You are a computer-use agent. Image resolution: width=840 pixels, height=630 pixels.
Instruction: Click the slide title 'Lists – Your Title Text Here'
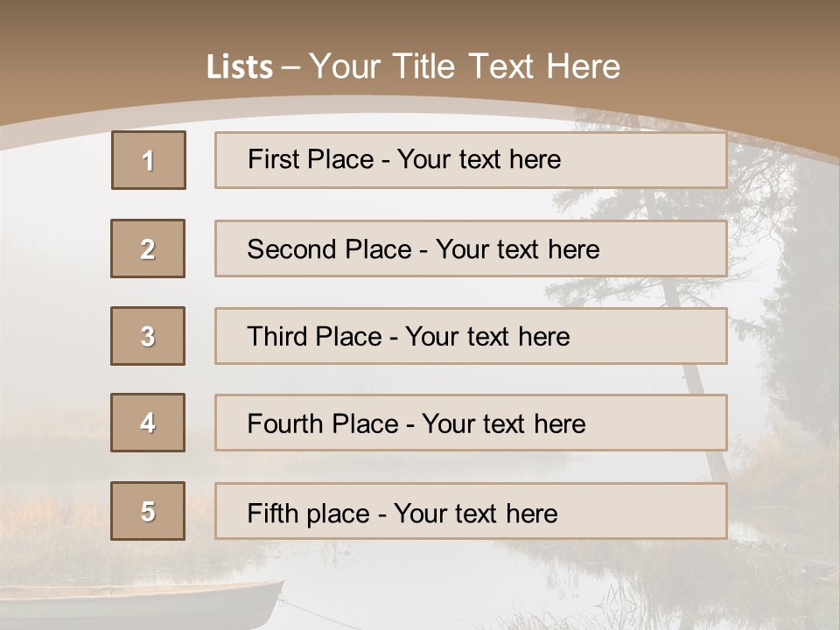tap(413, 66)
